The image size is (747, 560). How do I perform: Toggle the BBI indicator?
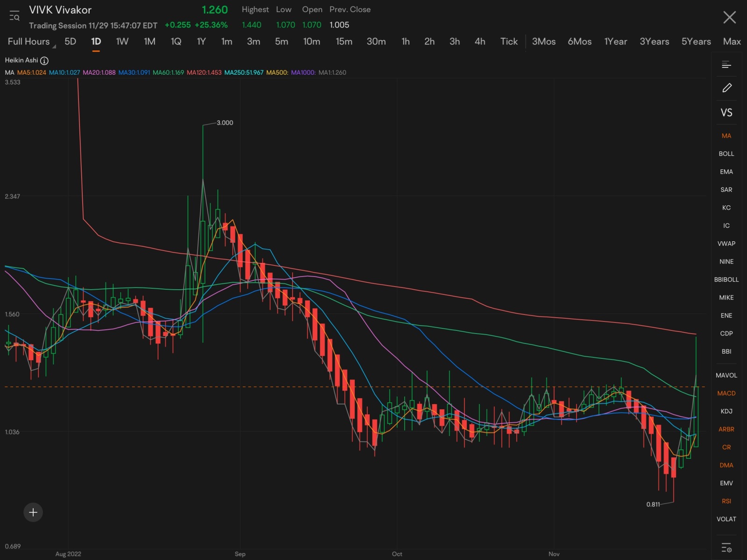(x=726, y=351)
